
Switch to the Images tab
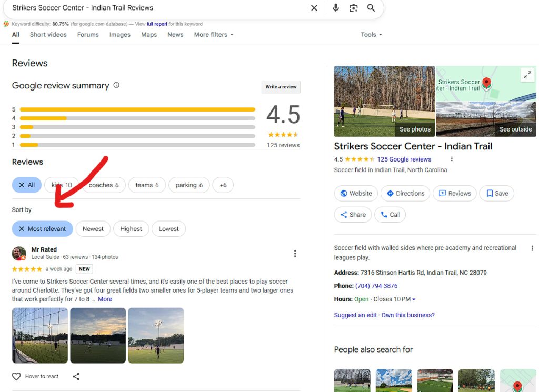pyautogui.click(x=120, y=35)
